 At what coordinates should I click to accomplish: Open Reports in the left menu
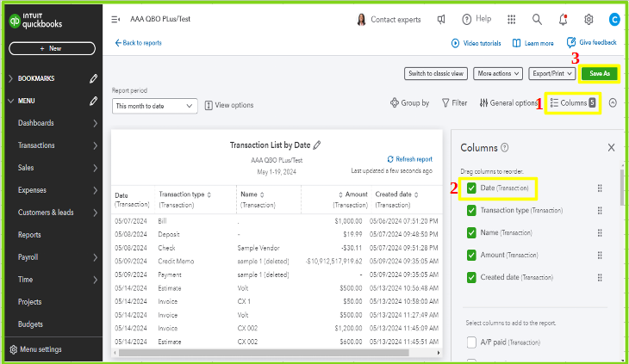click(x=29, y=235)
